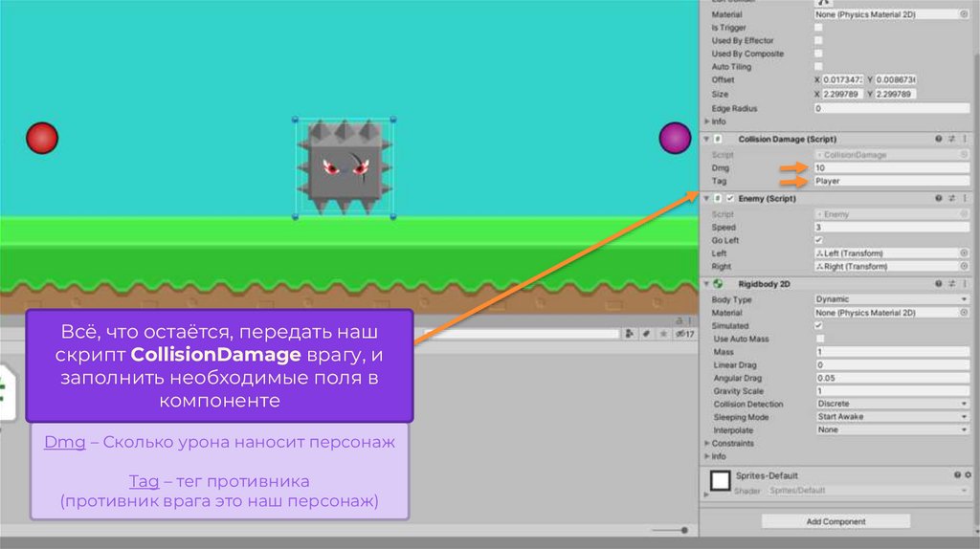The height and width of the screenshot is (549, 980).
Task: Click the Enemy Speed field with value 3
Action: [892, 227]
